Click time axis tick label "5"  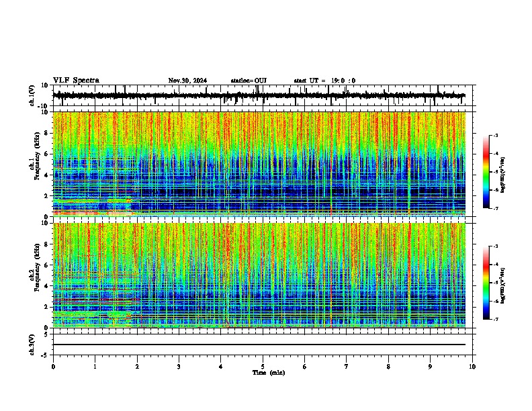(263, 367)
